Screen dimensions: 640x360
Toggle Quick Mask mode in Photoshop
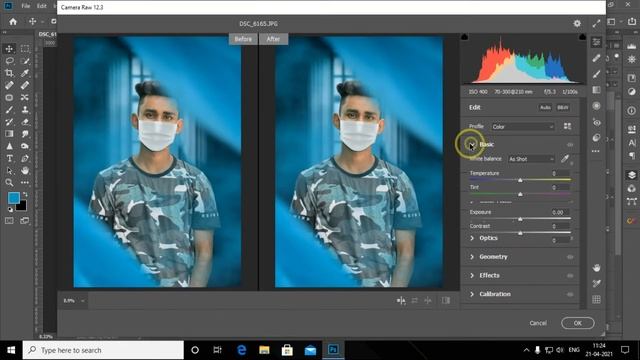tap(9, 221)
